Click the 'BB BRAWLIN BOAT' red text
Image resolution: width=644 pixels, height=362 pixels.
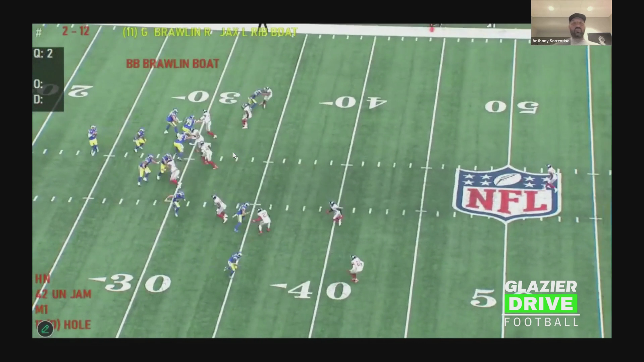pyautogui.click(x=172, y=64)
